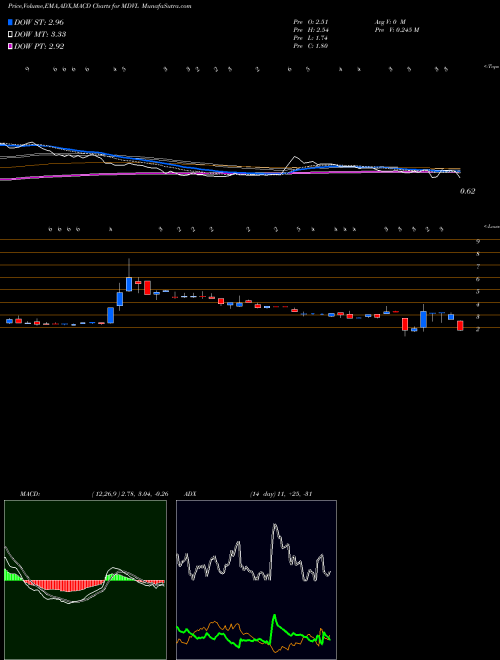The width and height of the screenshot is (500, 660).
Task: Click the blue DOW ST legend swatch
Action: 11,22
